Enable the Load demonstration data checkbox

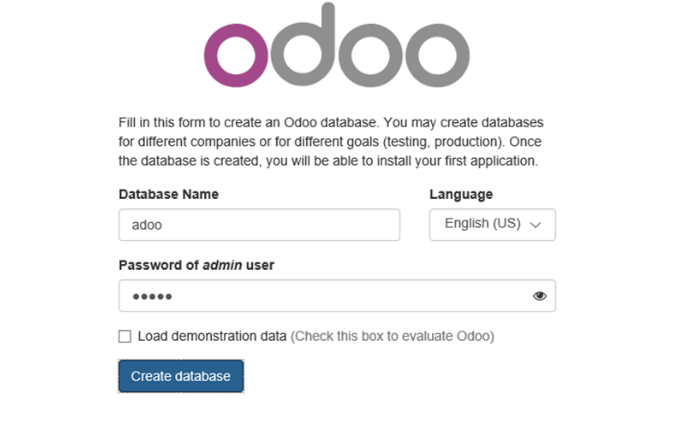(125, 336)
